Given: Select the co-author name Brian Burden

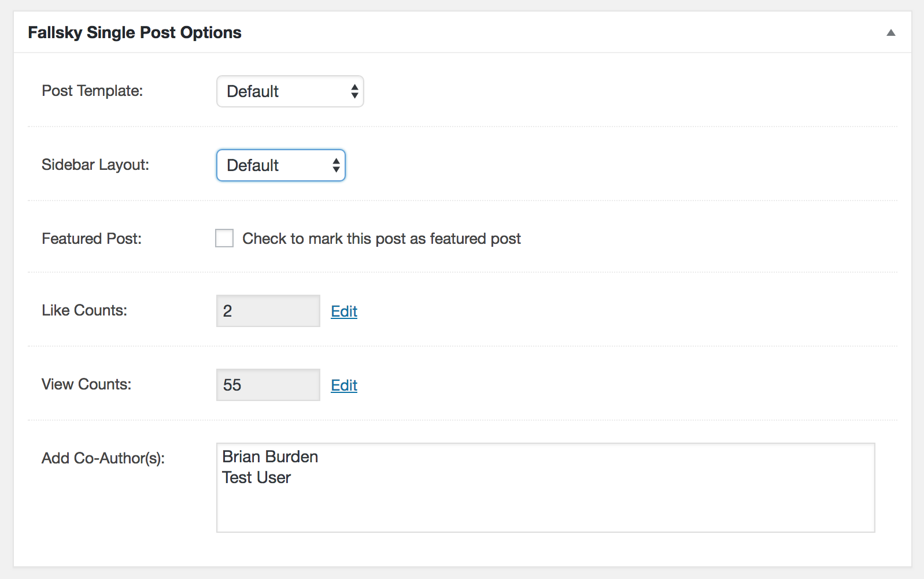Looking at the screenshot, I should click(269, 456).
